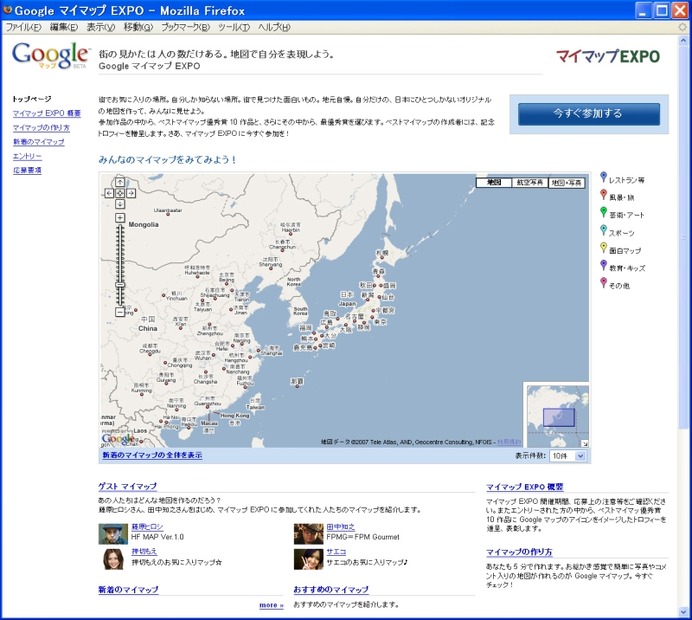
Task: Pan the map up with the arrow
Action: [x=120, y=182]
